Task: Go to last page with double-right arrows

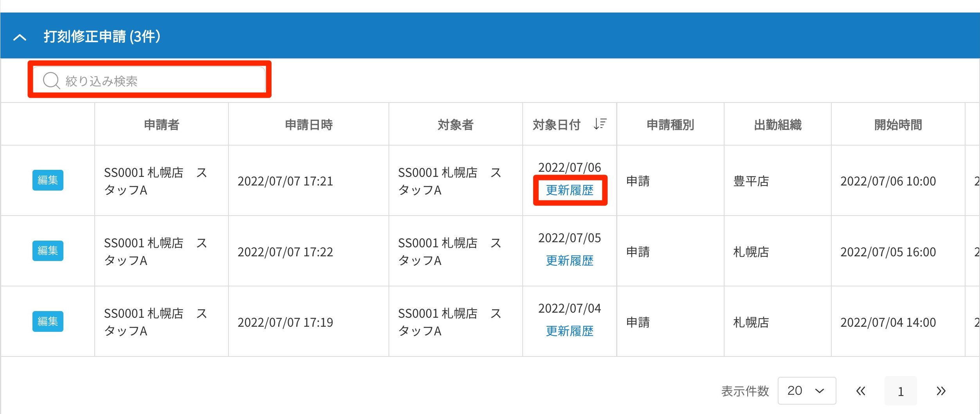Action: [x=941, y=391]
